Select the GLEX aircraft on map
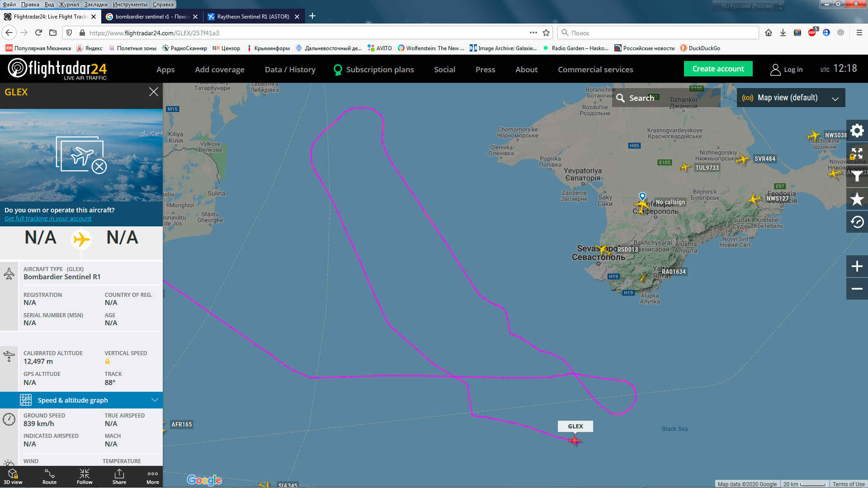The image size is (868, 488). click(575, 440)
